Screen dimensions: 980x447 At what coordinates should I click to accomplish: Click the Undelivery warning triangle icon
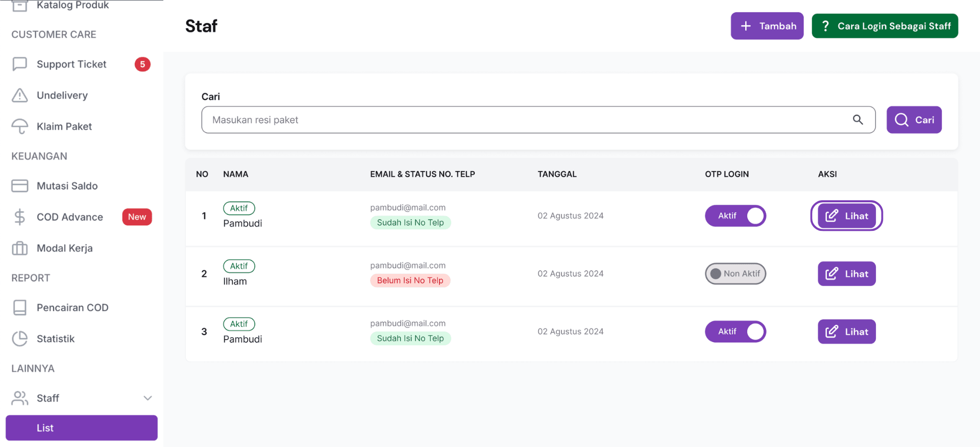[19, 96]
